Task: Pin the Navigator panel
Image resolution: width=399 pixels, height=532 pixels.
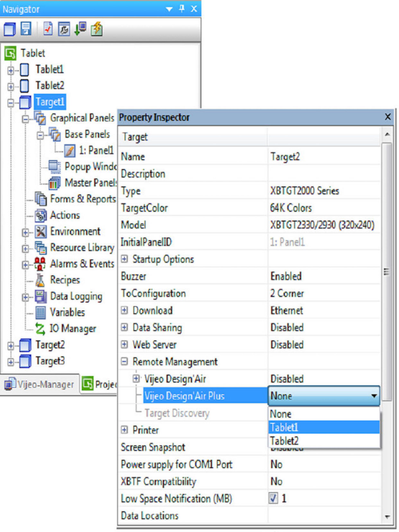Action: coord(182,8)
